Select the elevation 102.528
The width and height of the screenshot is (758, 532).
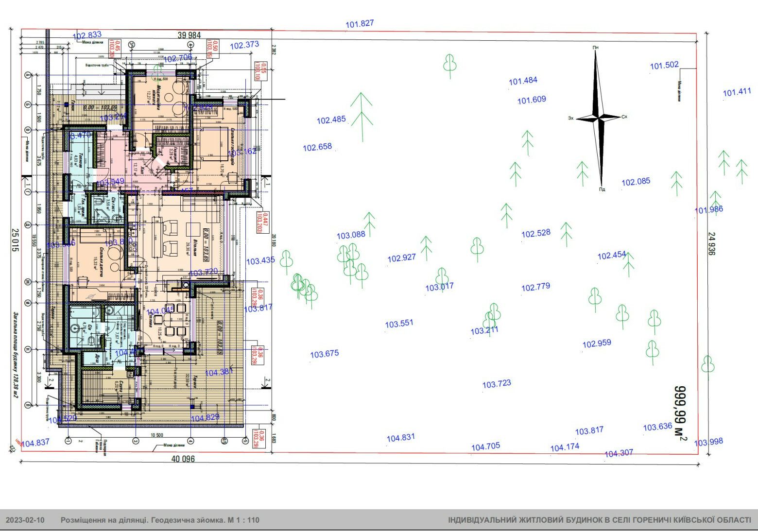click(536, 233)
